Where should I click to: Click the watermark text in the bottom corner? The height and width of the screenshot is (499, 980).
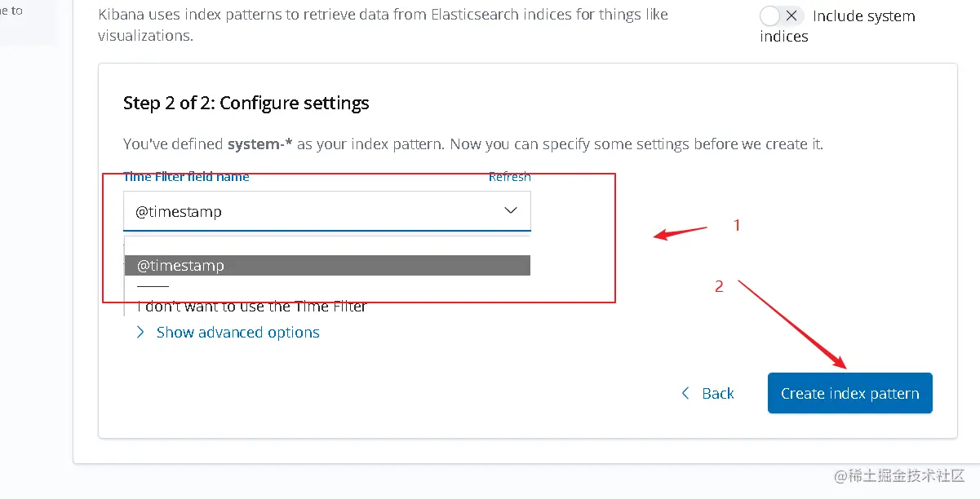point(898,475)
